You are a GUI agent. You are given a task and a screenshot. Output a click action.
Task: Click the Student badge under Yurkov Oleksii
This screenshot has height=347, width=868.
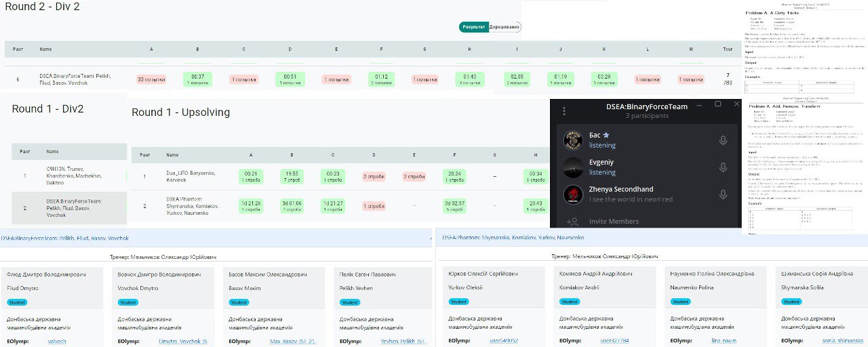459,302
